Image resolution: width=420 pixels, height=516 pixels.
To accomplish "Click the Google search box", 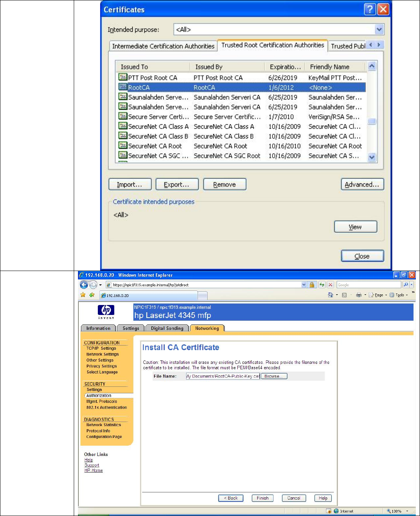I will (369, 285).
